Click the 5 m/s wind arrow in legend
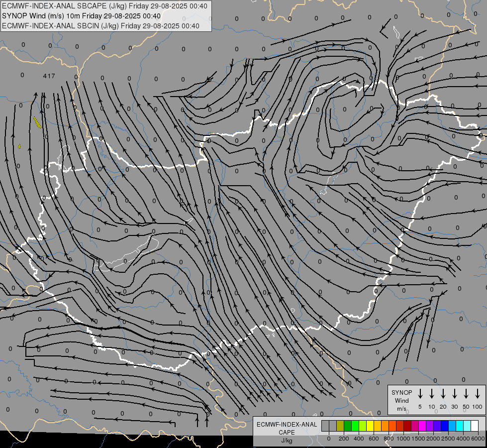Image resolution: width=487 pixels, height=448 pixels. click(x=420, y=393)
